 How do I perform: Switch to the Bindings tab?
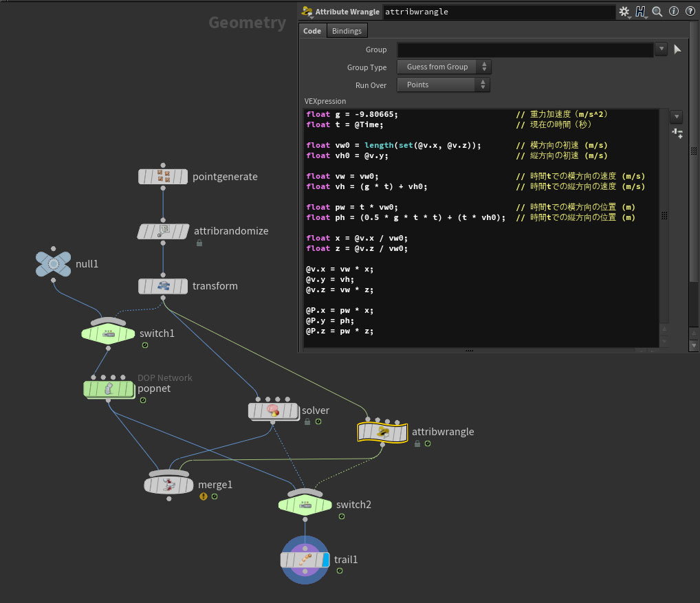(347, 31)
